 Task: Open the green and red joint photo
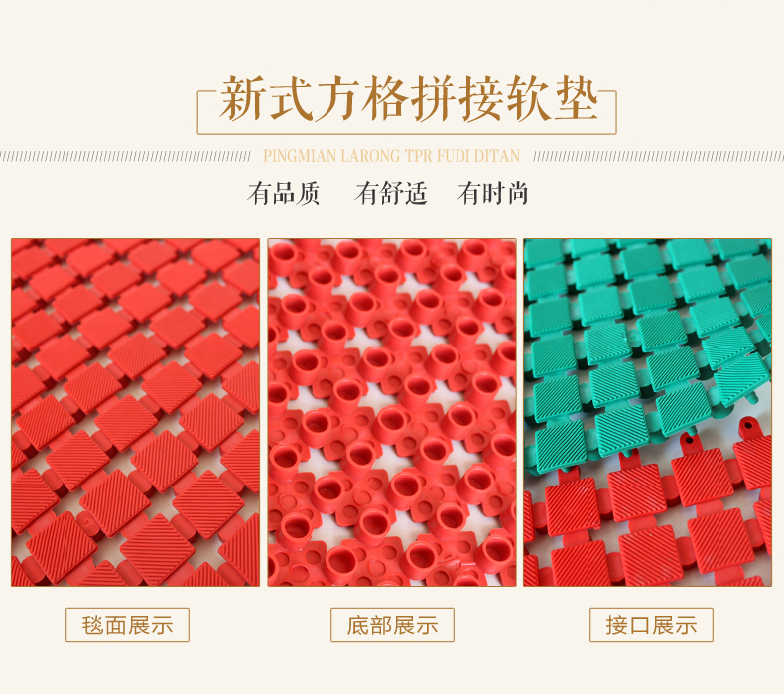coord(647,412)
